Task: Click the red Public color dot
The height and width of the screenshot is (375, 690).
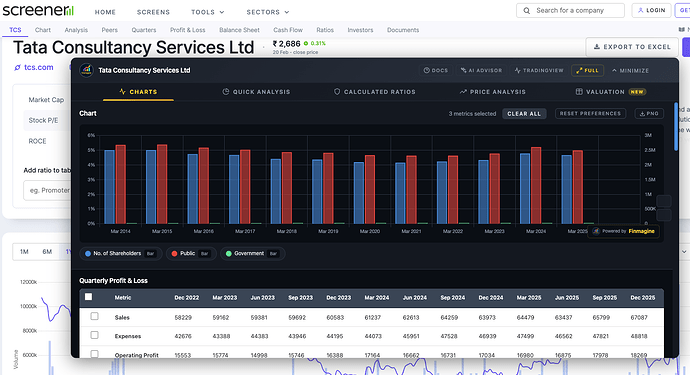Action: [174, 254]
